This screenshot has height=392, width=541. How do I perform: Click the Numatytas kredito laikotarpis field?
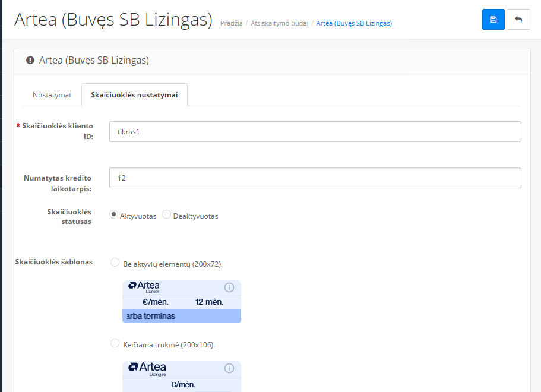pyautogui.click(x=315, y=178)
